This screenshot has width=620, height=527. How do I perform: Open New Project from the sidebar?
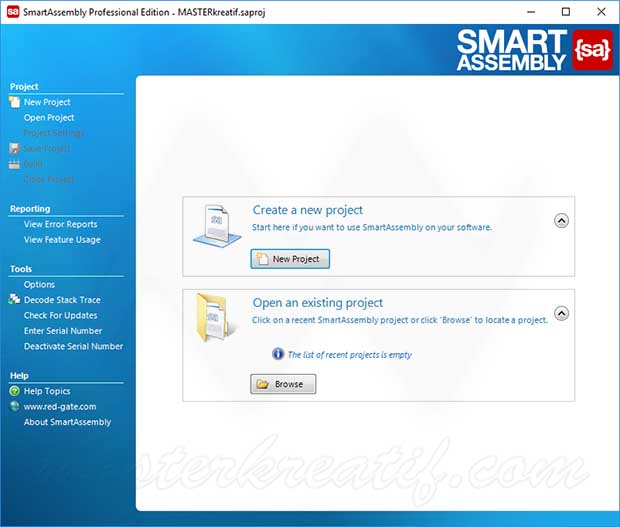click(47, 102)
